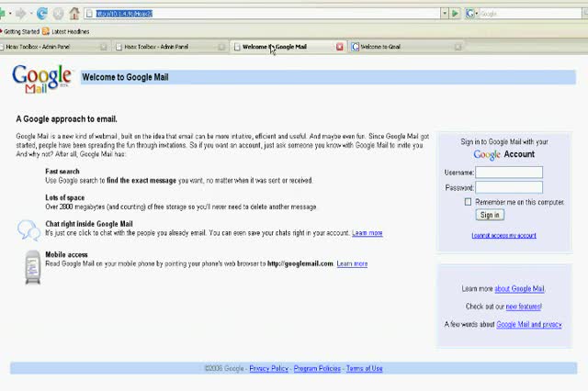This screenshot has width=588, height=391.
Task: Click the Welcome to Google Mail page heading
Action: pos(125,77)
